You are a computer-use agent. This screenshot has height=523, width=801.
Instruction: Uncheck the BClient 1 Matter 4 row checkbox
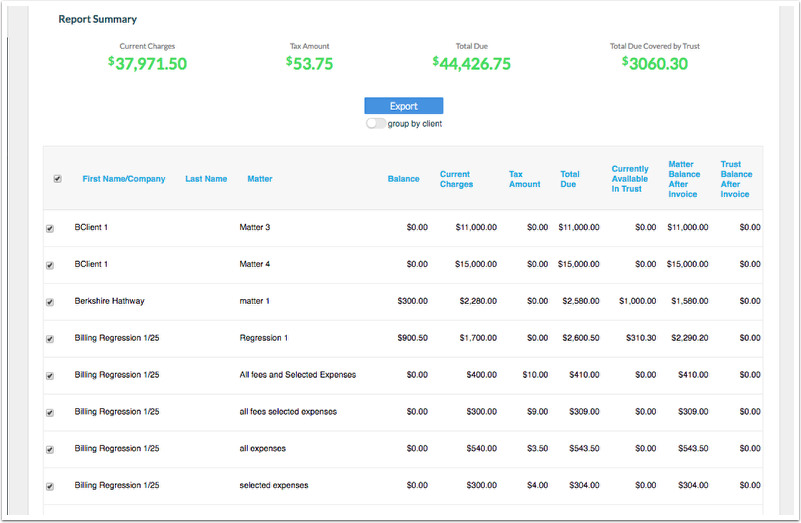click(x=50, y=265)
